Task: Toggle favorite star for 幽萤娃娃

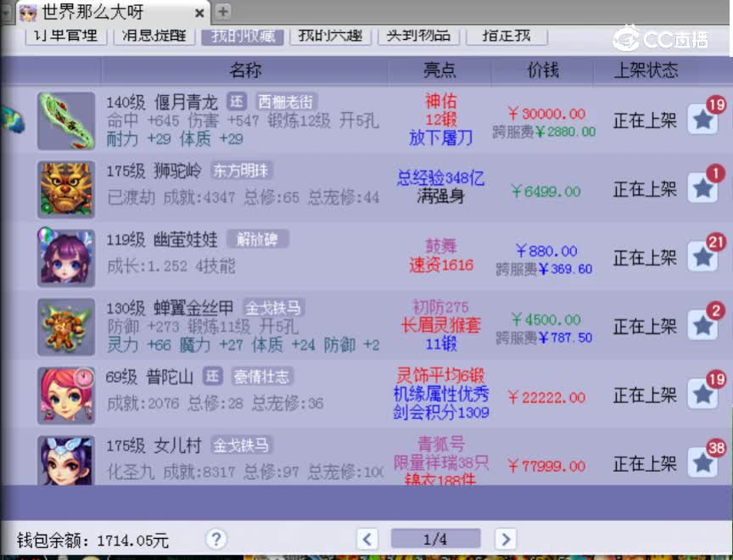Action: tap(702, 256)
